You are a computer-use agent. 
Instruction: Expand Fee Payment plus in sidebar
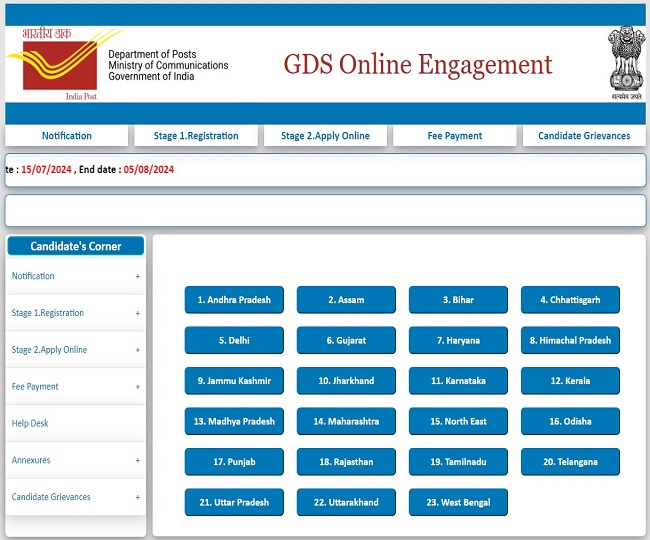[x=138, y=387]
